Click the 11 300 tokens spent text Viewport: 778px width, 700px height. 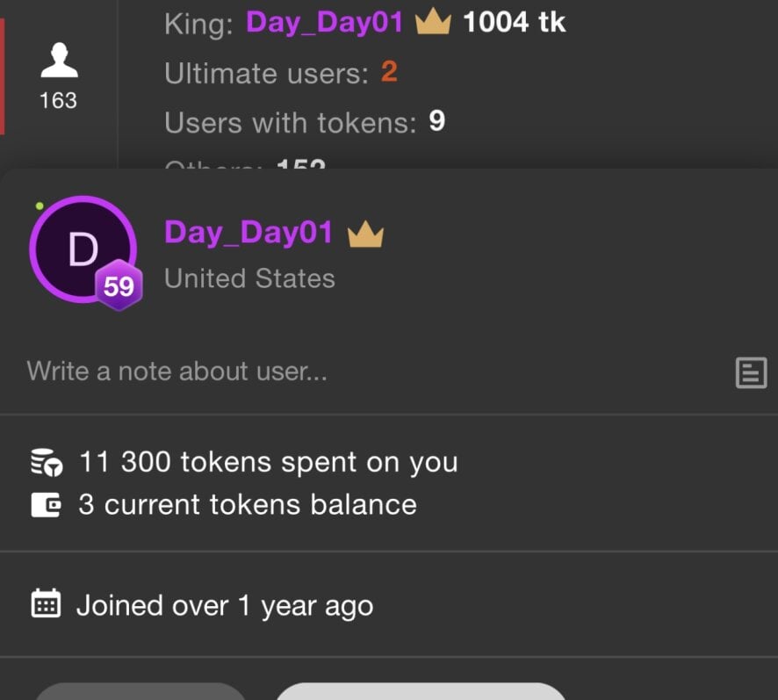point(269,462)
